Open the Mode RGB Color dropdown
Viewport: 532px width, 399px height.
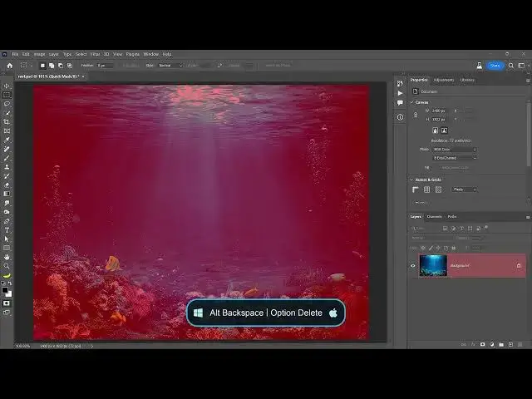tap(455, 150)
